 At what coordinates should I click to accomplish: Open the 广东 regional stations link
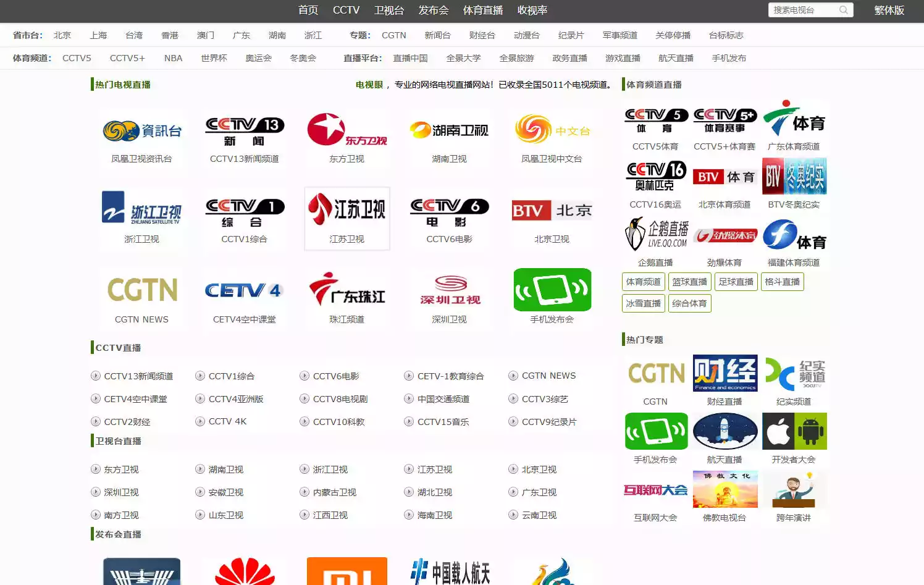(241, 35)
